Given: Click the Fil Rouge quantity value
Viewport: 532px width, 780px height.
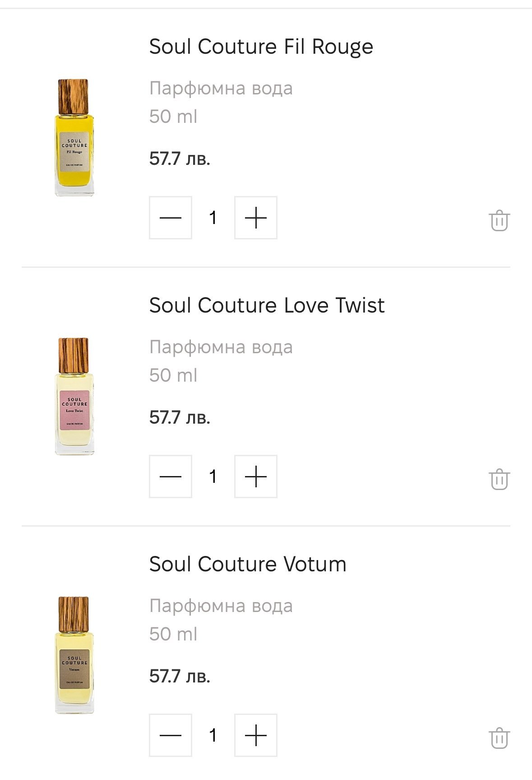Looking at the screenshot, I should pos(213,218).
